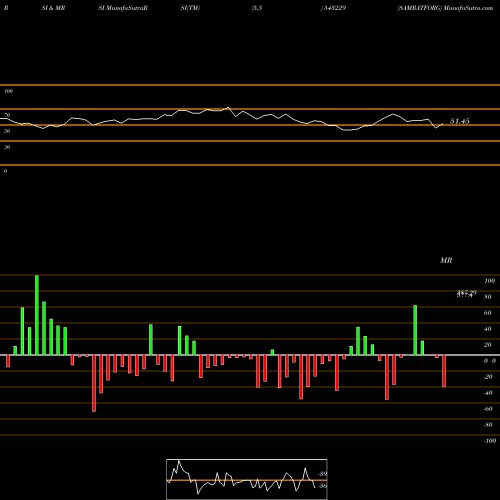Click the 100 label on the RSI axis
The height and width of the screenshot is (500, 500).
pyautogui.click(x=8, y=91)
